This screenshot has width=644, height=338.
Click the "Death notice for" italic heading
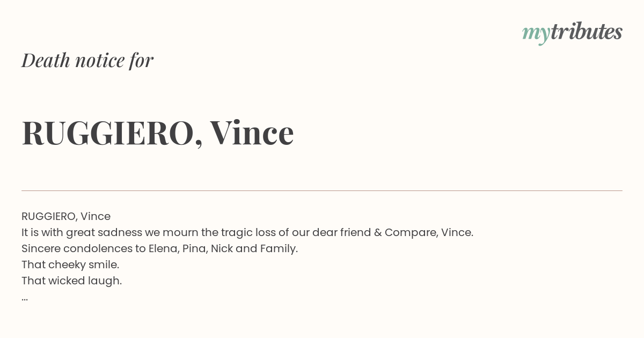(x=87, y=60)
